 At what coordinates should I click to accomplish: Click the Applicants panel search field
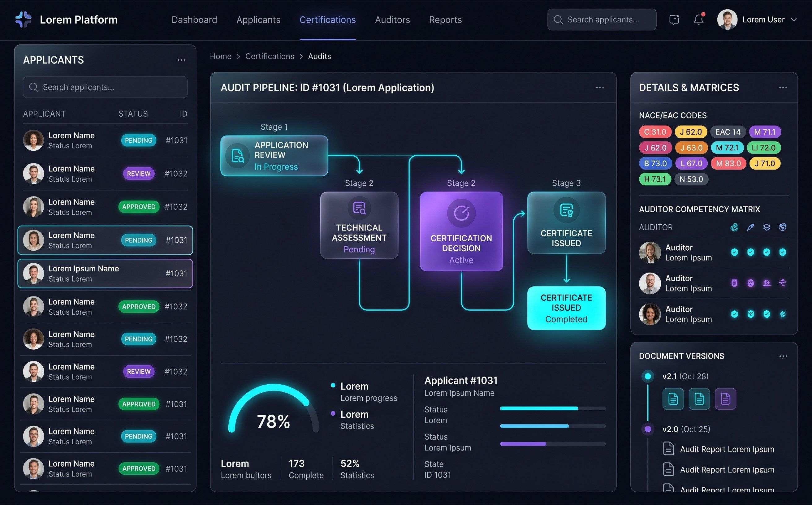click(105, 87)
